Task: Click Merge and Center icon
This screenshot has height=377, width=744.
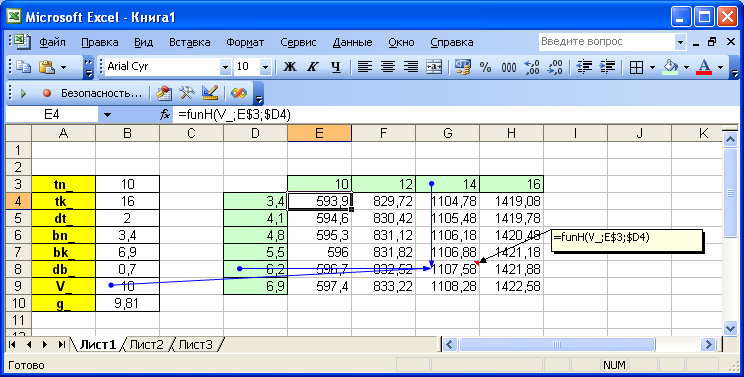Action: [434, 67]
